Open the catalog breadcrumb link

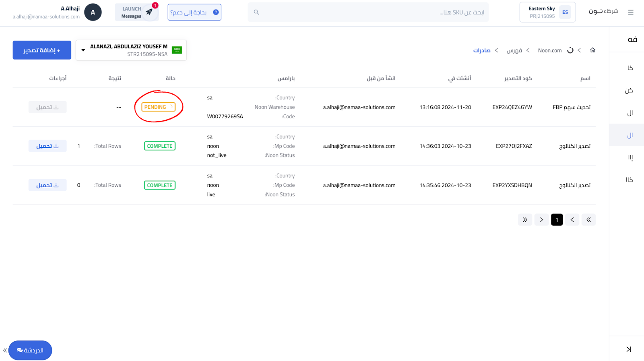coord(514,50)
